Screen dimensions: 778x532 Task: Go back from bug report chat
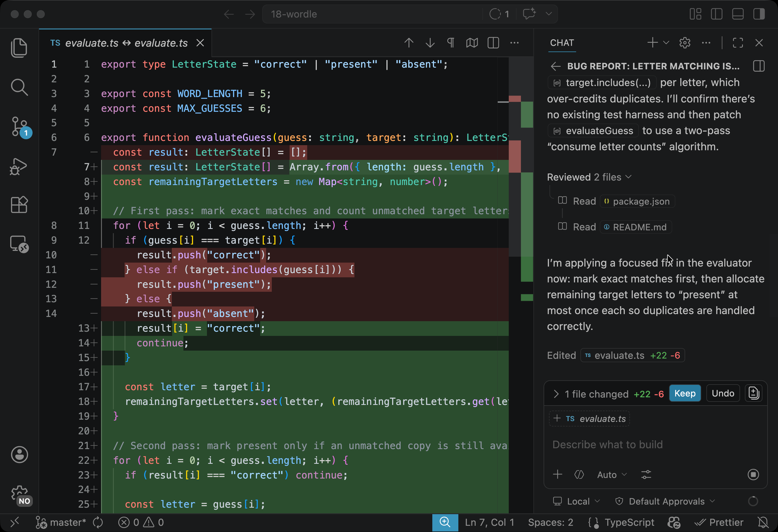click(x=556, y=66)
